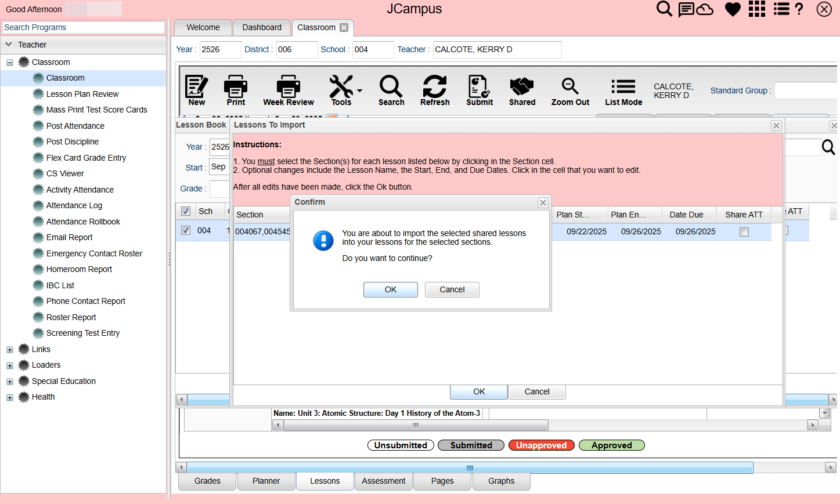Toggle the header checkbox beside Sch column
This screenshot has height=504, width=840.
pos(186,211)
